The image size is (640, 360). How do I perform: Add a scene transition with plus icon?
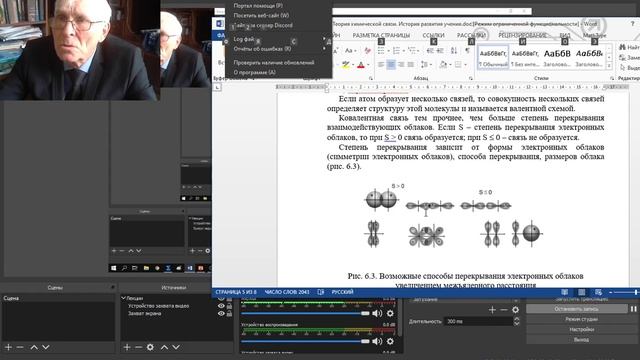(492, 310)
